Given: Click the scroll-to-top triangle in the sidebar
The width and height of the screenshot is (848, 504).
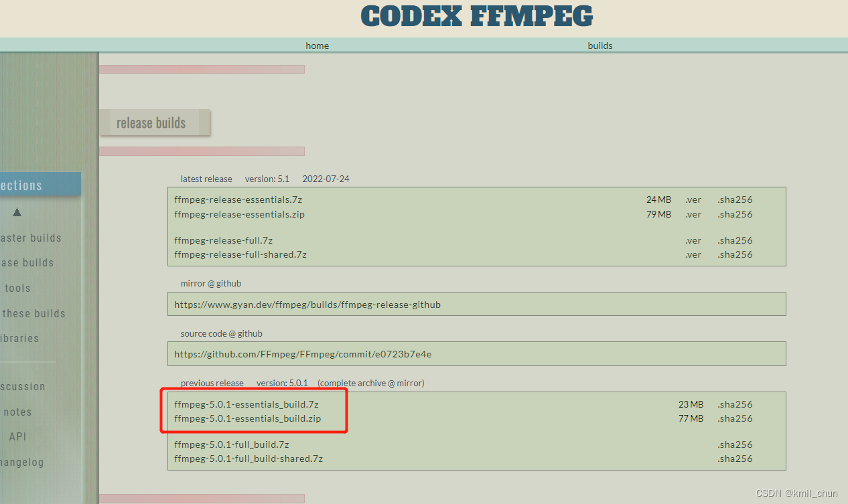Looking at the screenshot, I should tap(17, 212).
